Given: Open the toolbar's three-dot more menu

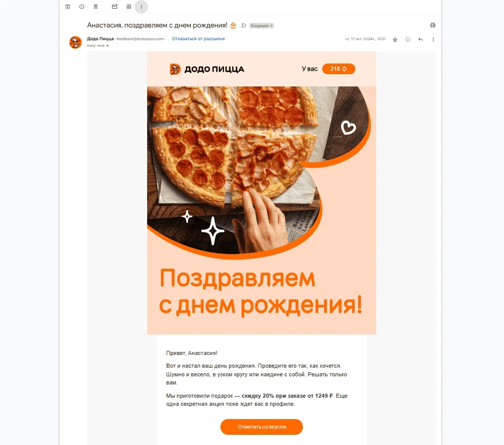Looking at the screenshot, I should coord(142,7).
